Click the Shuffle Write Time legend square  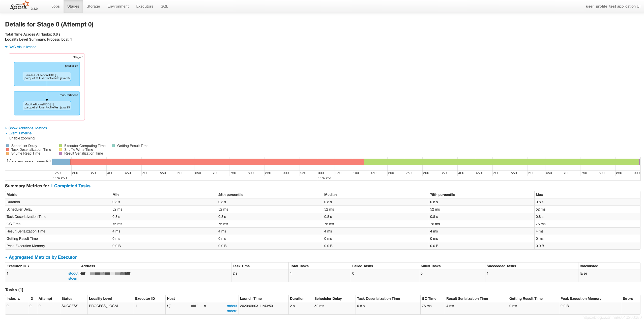61,150
